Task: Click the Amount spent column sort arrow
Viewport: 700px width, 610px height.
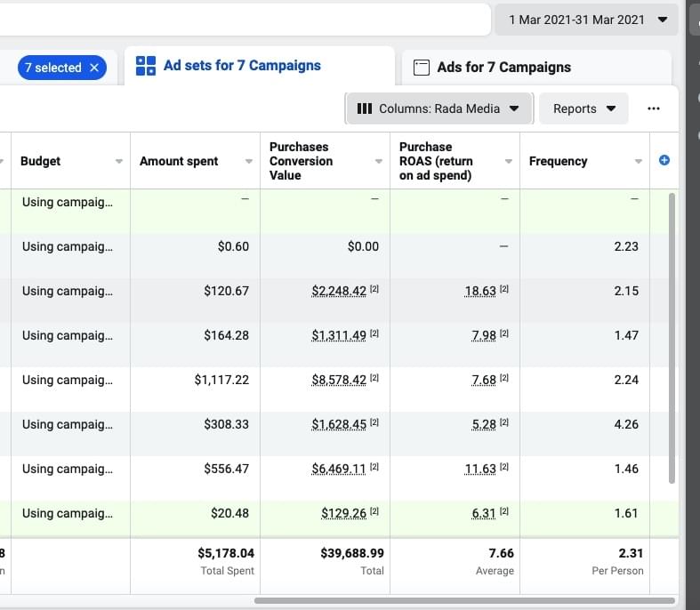Action: coord(249,162)
